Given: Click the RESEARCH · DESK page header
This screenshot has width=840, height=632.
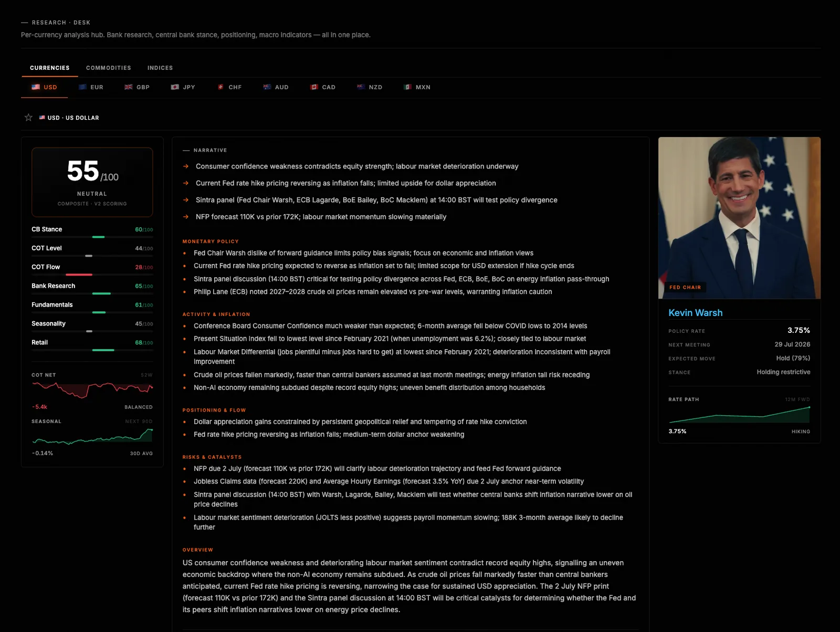Looking at the screenshot, I should click(x=61, y=23).
